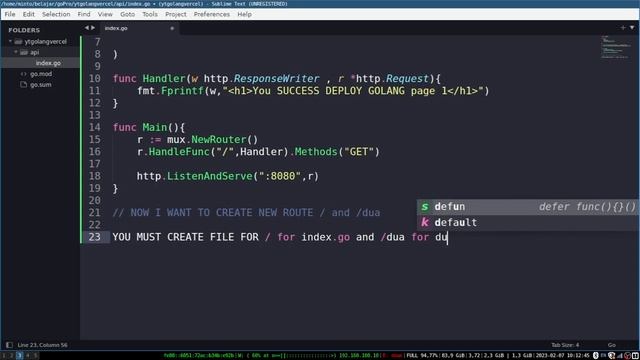
Task: Click the Bluetooth tray icon
Action: (595, 356)
